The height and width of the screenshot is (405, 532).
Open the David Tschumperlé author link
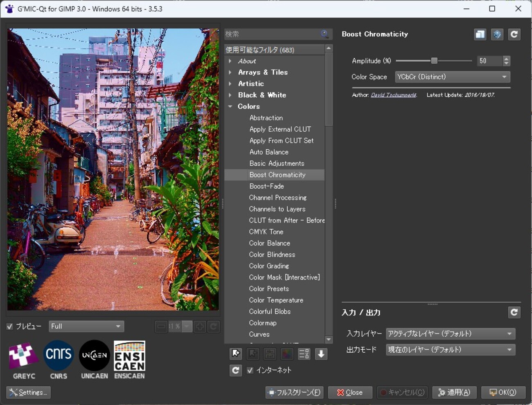click(393, 95)
